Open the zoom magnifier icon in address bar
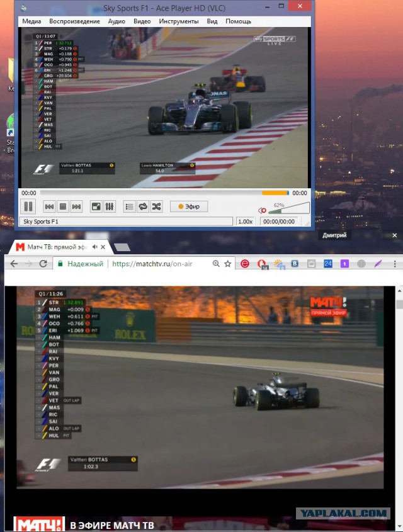Viewport: 403px width, 532px height. [x=216, y=264]
